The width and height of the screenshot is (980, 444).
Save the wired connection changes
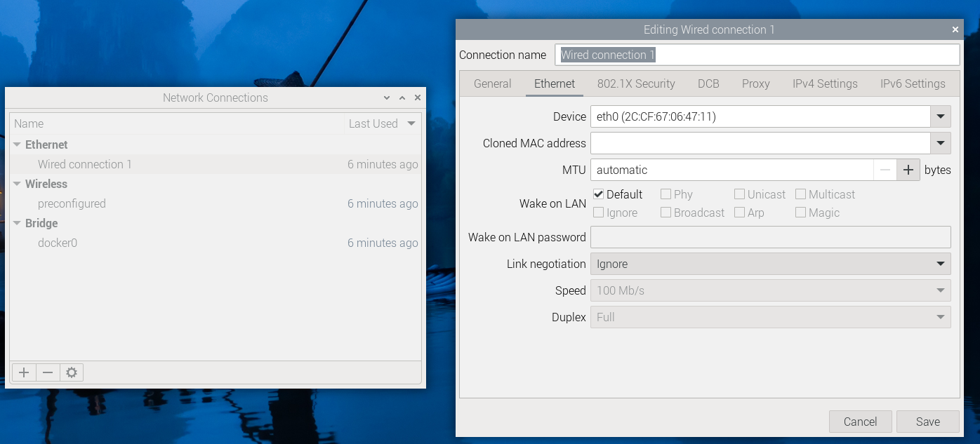tap(927, 422)
